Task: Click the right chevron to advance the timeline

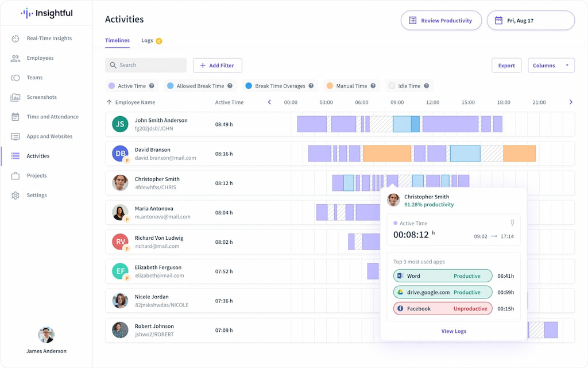Action: click(x=571, y=102)
